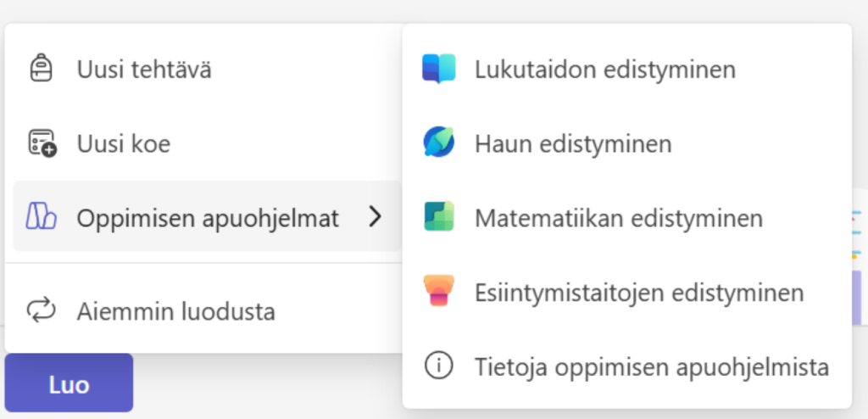Select Aiemmin luodusta menu option
The width and height of the screenshot is (868, 419).
pos(175,312)
